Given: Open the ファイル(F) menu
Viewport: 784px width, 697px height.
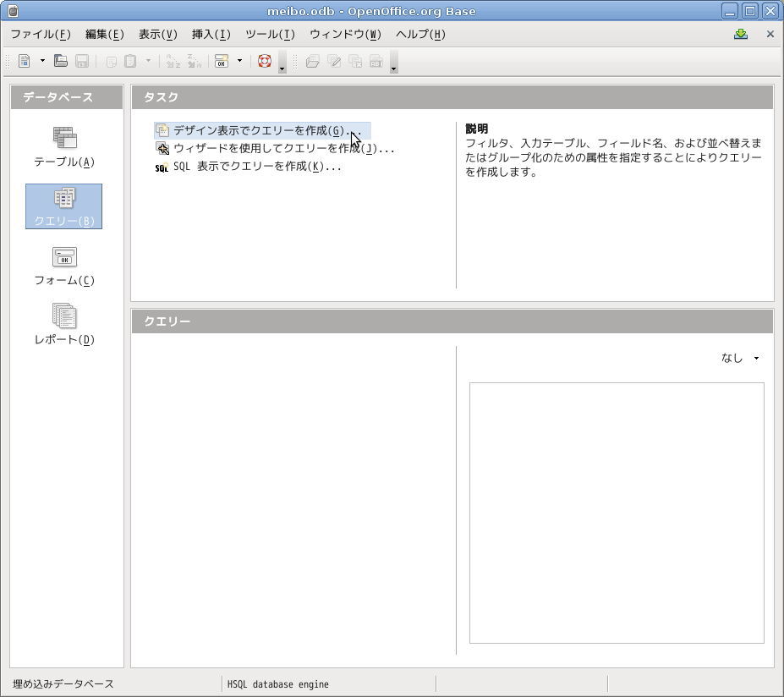Looking at the screenshot, I should [40, 35].
